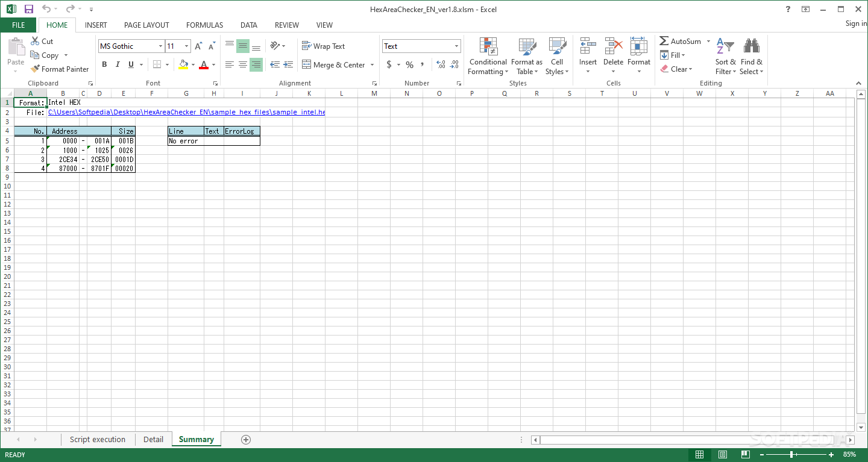
Task: Open the Script execution sheet tab
Action: click(98, 440)
